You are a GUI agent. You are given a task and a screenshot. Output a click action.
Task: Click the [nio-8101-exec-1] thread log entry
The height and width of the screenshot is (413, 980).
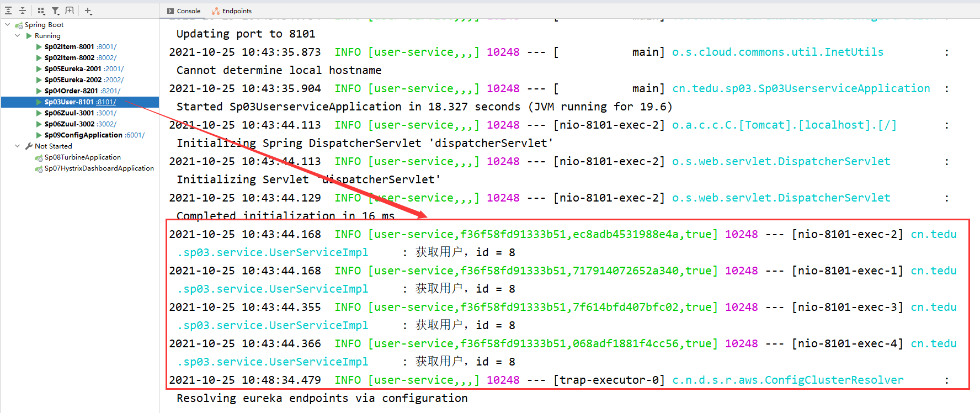(x=848, y=271)
